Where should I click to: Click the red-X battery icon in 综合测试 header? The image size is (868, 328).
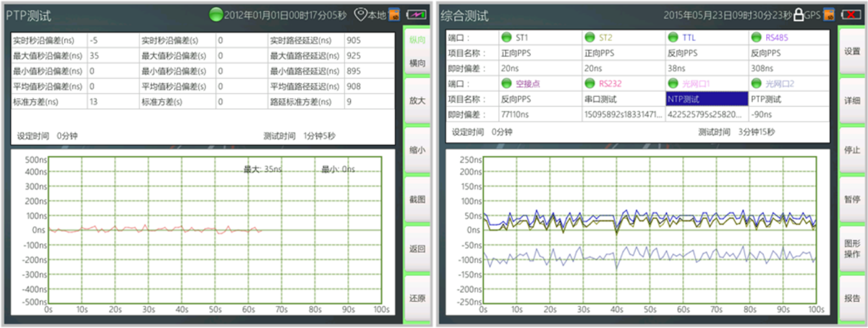pyautogui.click(x=851, y=14)
